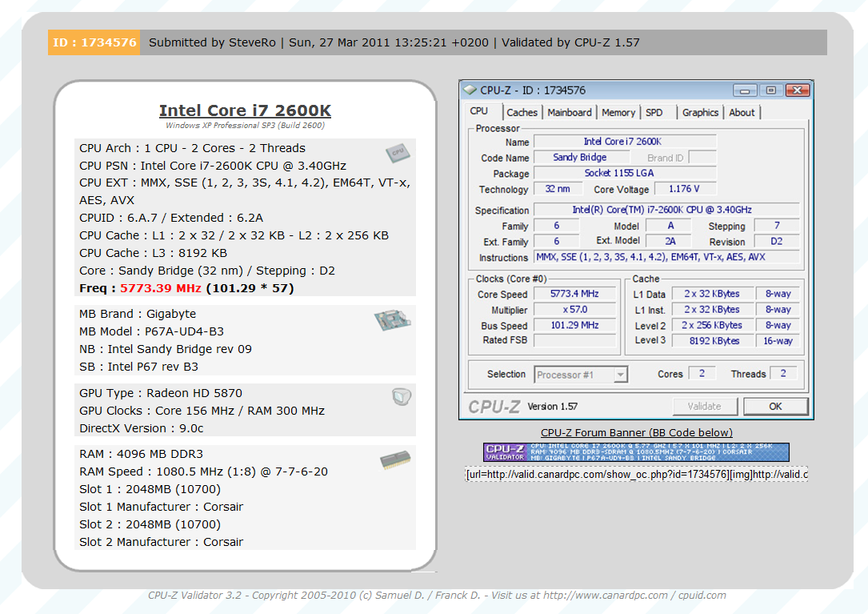This screenshot has width=868, height=614.
Task: Click the MB Model : P67A-UD4-B3 line
Action: (x=152, y=331)
